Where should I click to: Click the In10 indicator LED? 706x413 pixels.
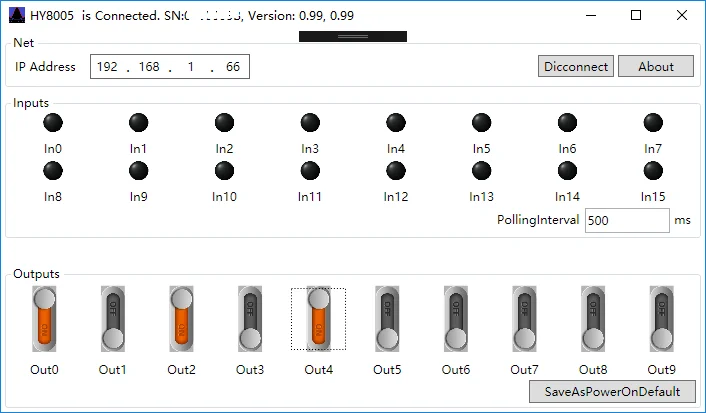(x=224, y=171)
